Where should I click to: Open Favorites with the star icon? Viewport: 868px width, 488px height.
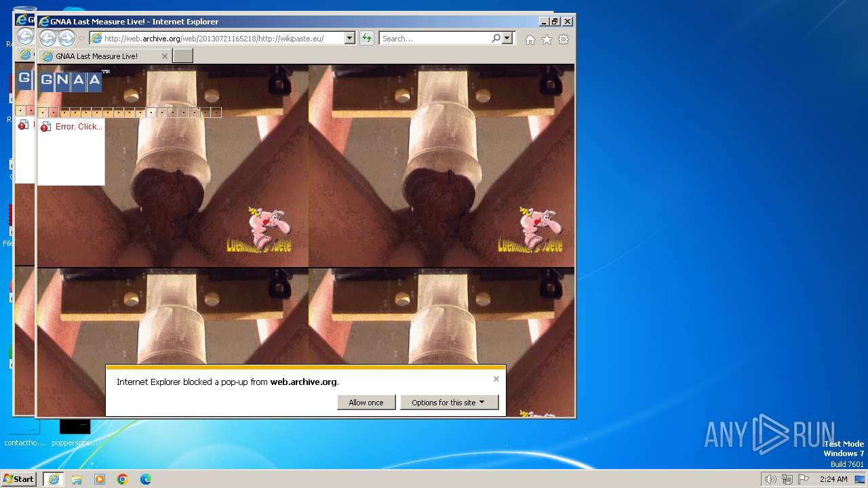tap(547, 39)
